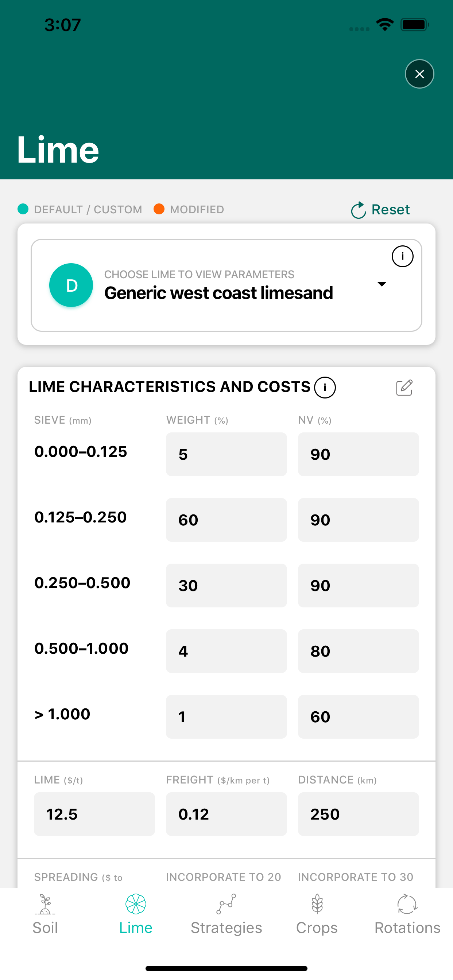Open Generic west coast limesand selector

coord(218,293)
